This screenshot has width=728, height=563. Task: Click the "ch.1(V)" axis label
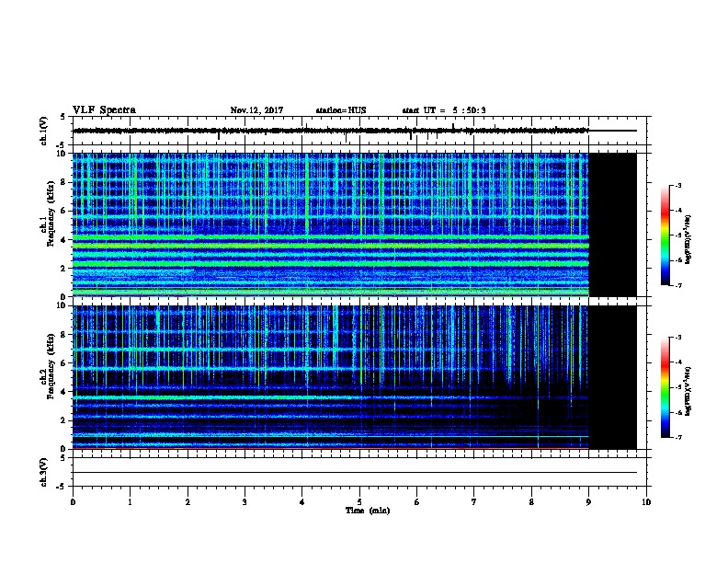pyautogui.click(x=44, y=131)
